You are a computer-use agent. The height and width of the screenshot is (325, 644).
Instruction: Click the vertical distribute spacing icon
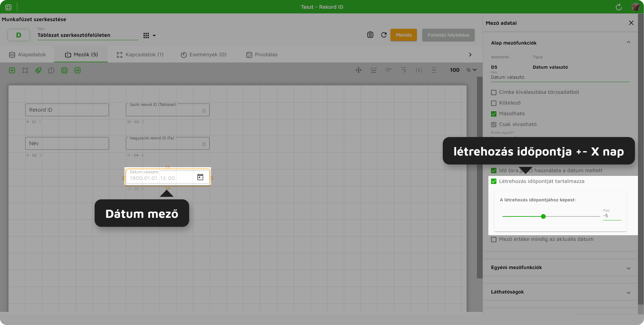(374, 70)
